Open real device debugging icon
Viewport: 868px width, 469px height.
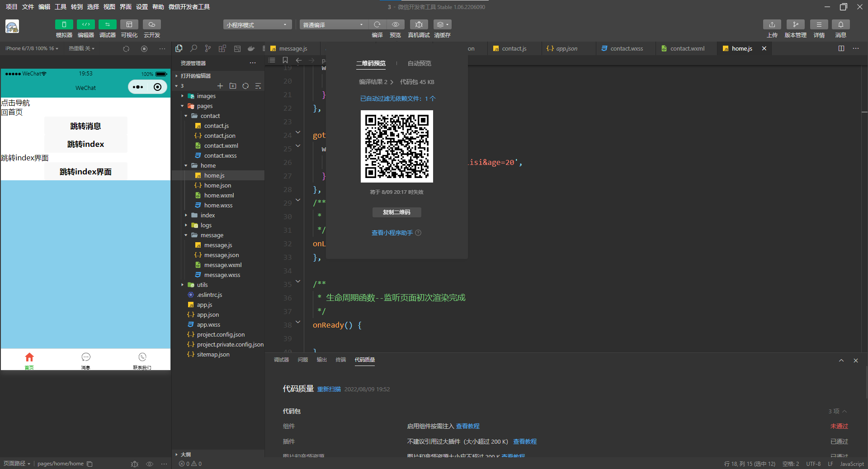click(419, 24)
